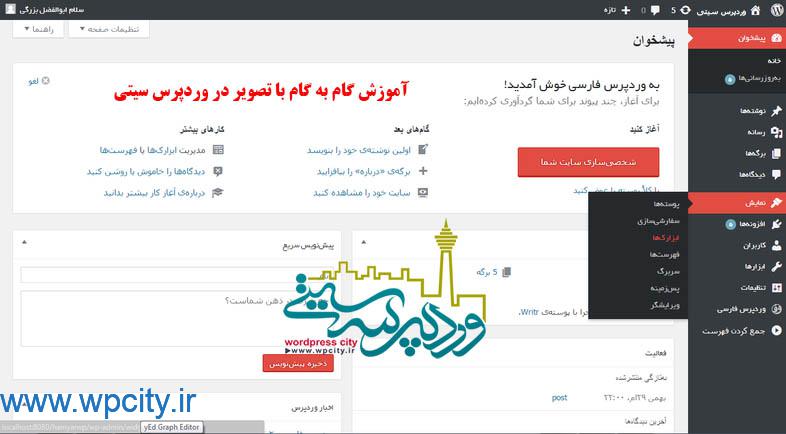Click the comment icon for دیدگاه‌ها
786x434 pixels.
tap(776, 174)
